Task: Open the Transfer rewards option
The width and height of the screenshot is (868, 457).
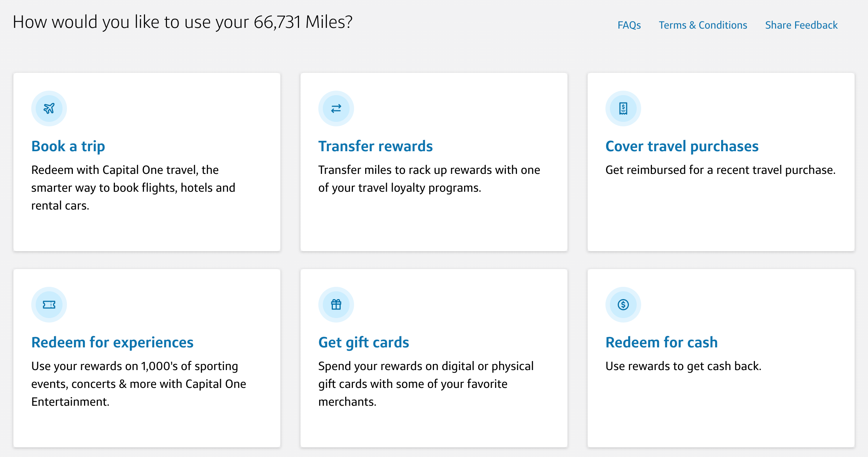Action: pyautogui.click(x=375, y=146)
